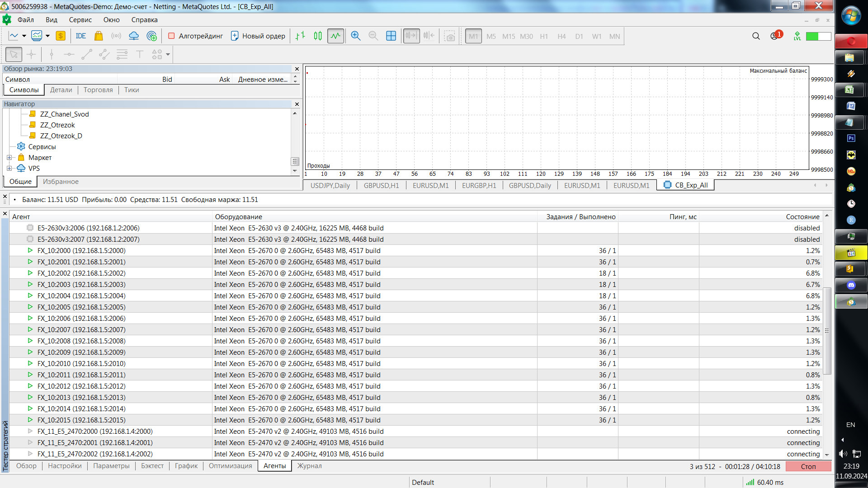Screen dimensions: 868x488
Task: Select the crosshair cursor tool
Action: click(31, 55)
